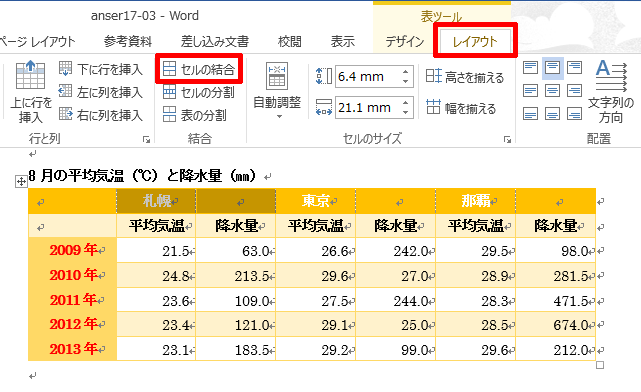Align text middle left

[530, 91]
